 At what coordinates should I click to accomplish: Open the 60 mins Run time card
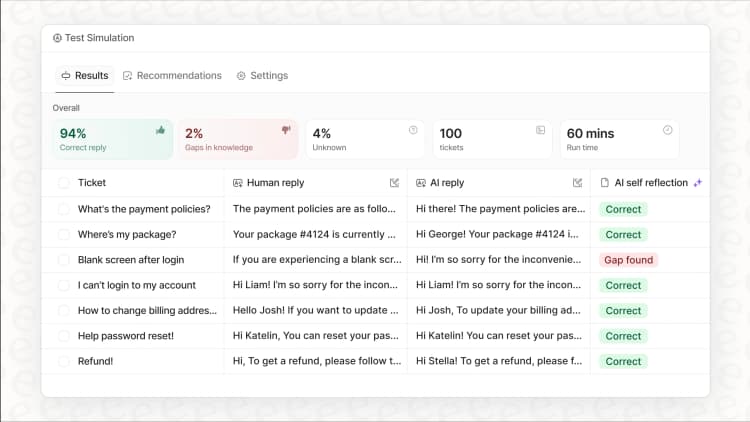coord(619,139)
